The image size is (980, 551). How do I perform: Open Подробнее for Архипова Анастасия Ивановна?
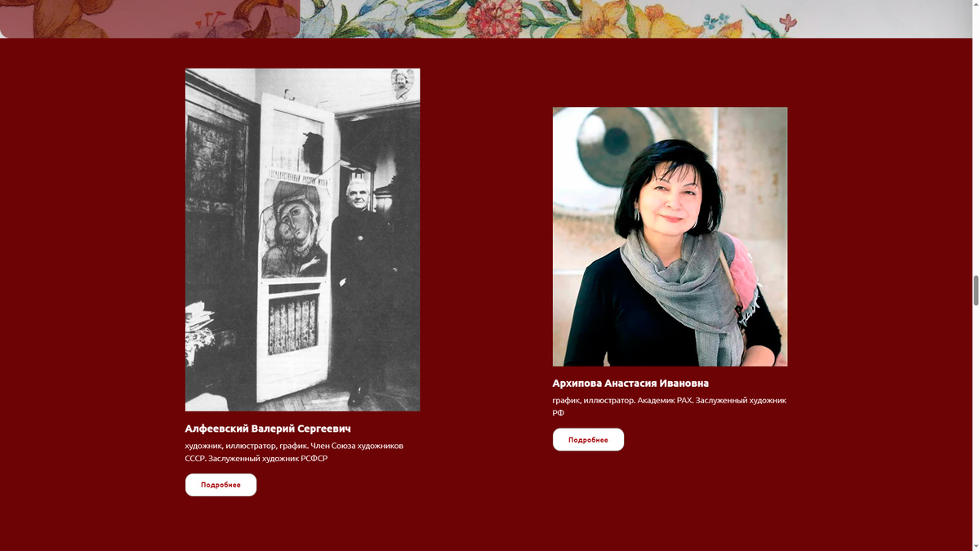pyautogui.click(x=588, y=439)
